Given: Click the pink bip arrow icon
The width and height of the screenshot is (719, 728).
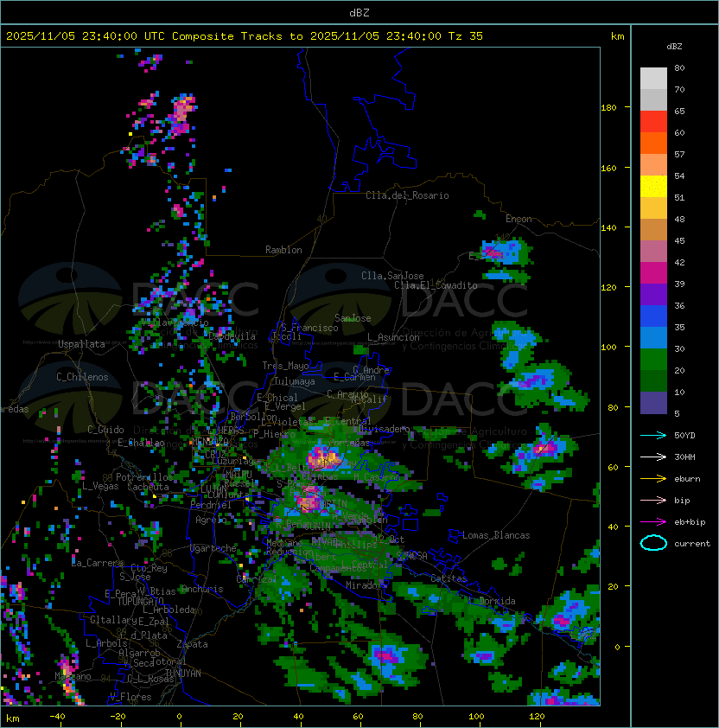Looking at the screenshot, I should point(653,501).
